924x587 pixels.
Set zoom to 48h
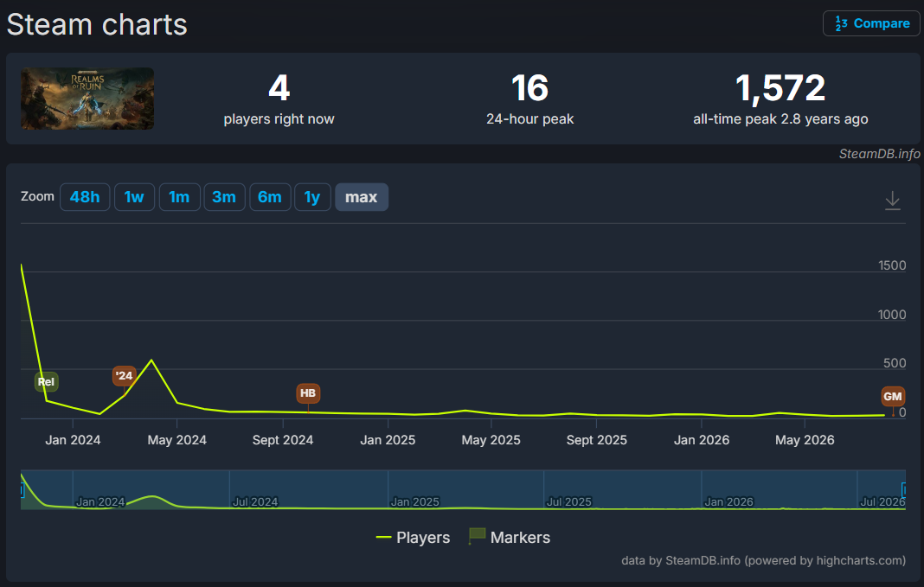tap(85, 196)
